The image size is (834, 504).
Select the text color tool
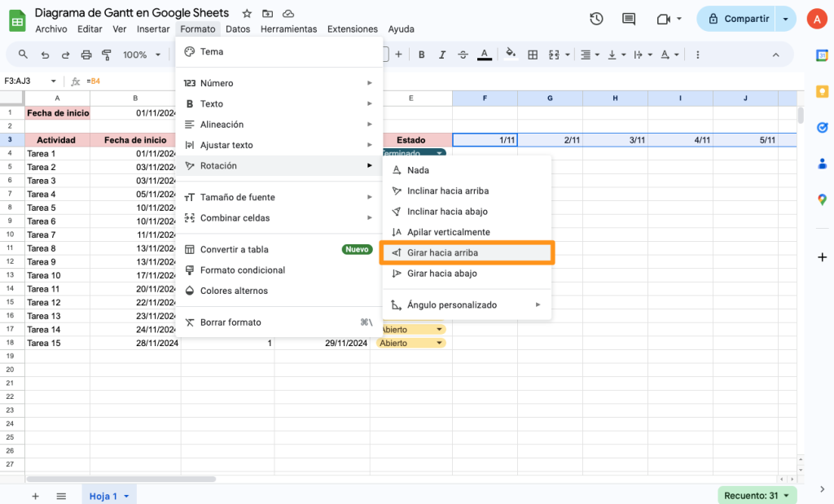(484, 54)
